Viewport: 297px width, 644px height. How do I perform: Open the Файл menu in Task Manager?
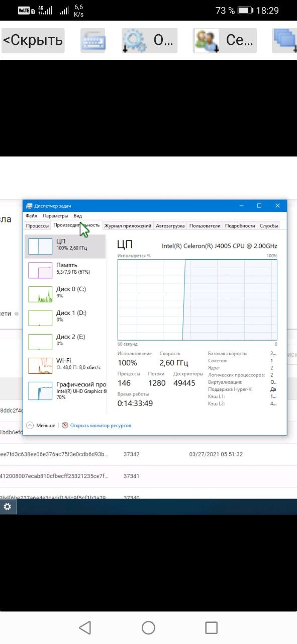coord(31,216)
